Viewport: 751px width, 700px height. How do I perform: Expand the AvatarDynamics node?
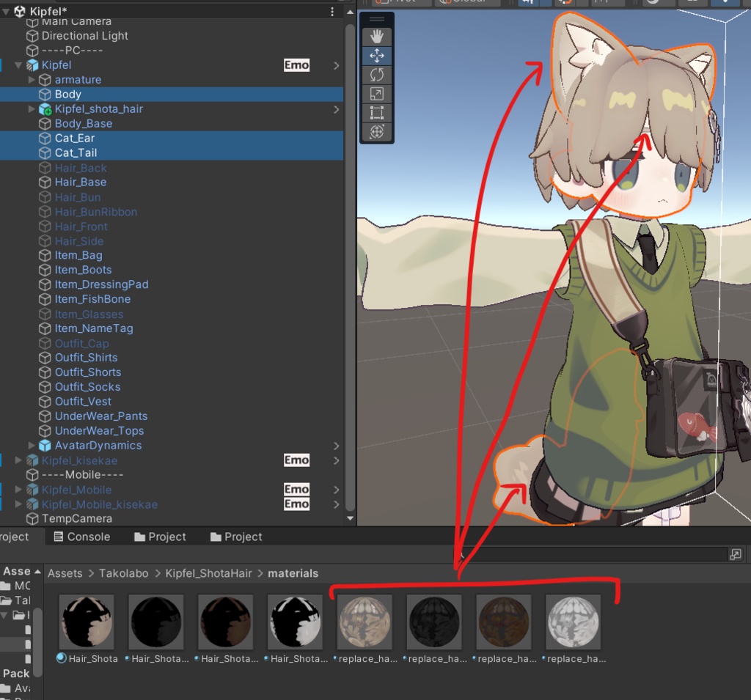32,445
